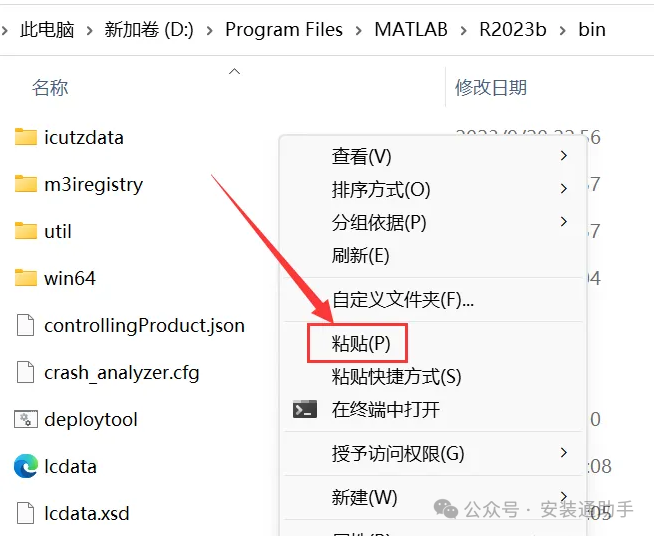Sort by the 修改日期 column header
The height and width of the screenshot is (536, 655).
click(x=491, y=88)
